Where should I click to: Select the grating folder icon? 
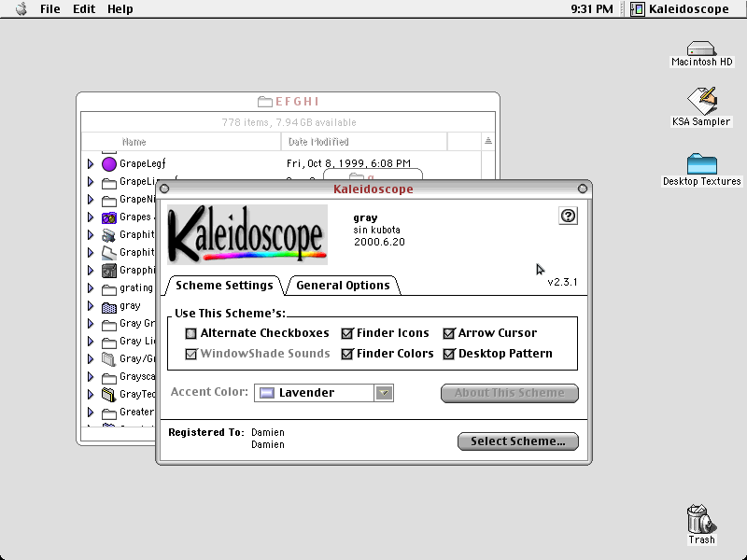coord(109,288)
